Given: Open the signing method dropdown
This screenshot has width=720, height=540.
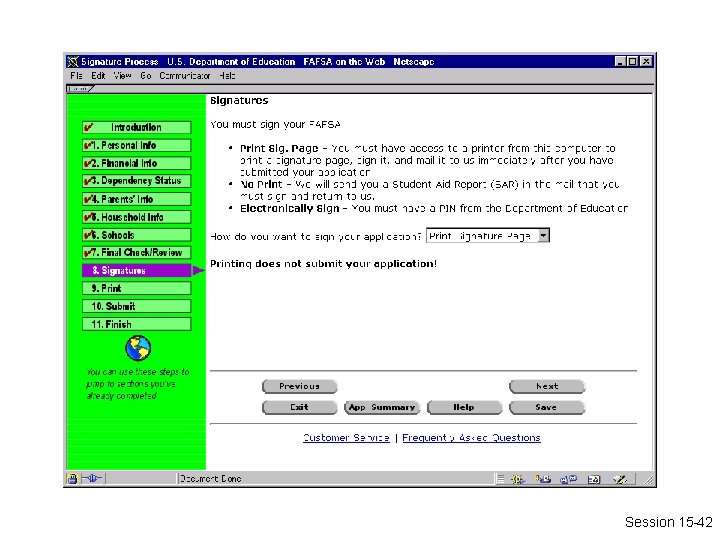Looking at the screenshot, I should point(488,236).
